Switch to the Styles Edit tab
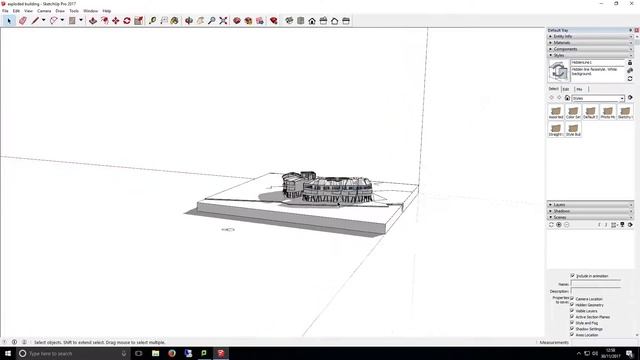Screen dimensions: 640x360 point(566,89)
